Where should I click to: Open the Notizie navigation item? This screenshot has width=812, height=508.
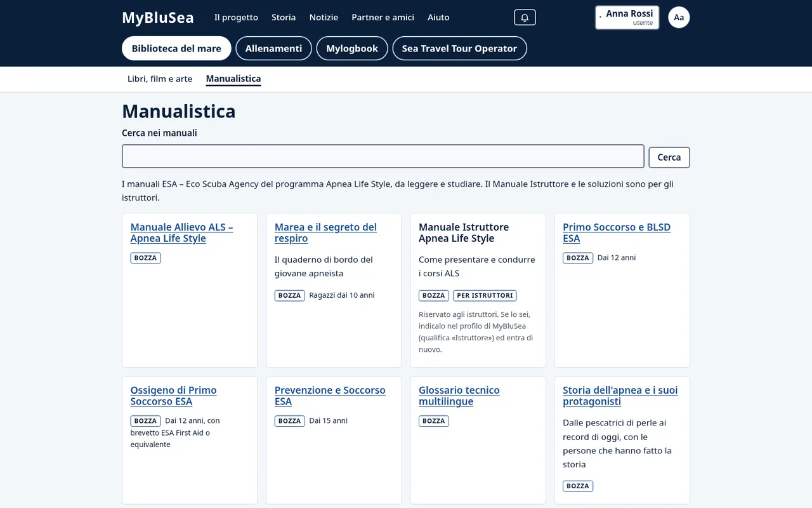324,18
